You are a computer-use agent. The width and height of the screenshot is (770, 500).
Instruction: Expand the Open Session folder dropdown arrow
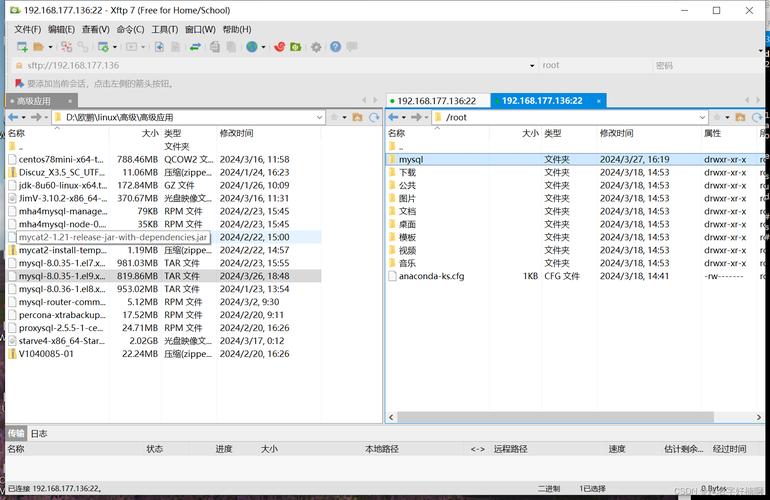point(50,47)
